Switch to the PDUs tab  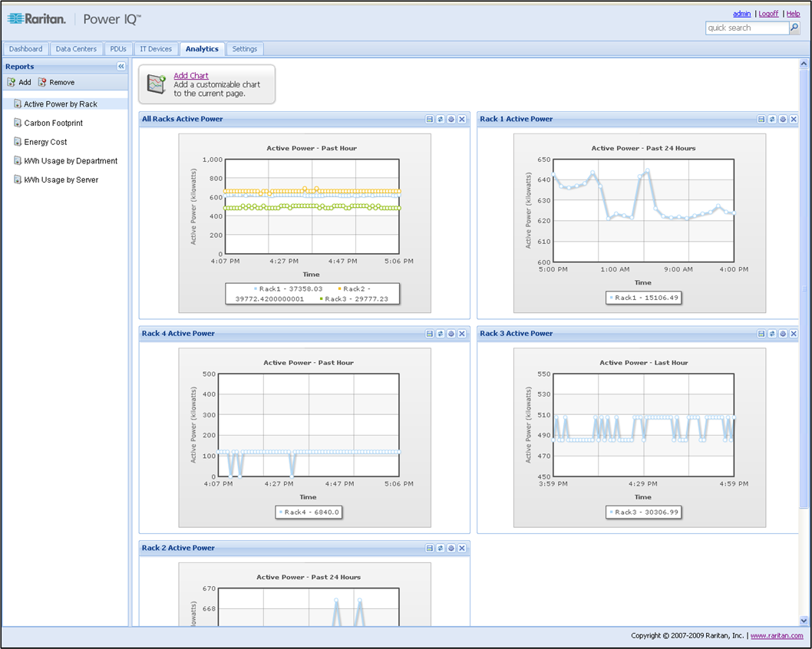(x=118, y=48)
